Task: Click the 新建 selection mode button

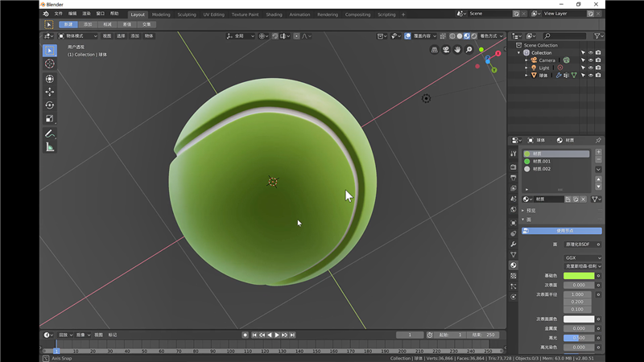Action: tap(68, 24)
